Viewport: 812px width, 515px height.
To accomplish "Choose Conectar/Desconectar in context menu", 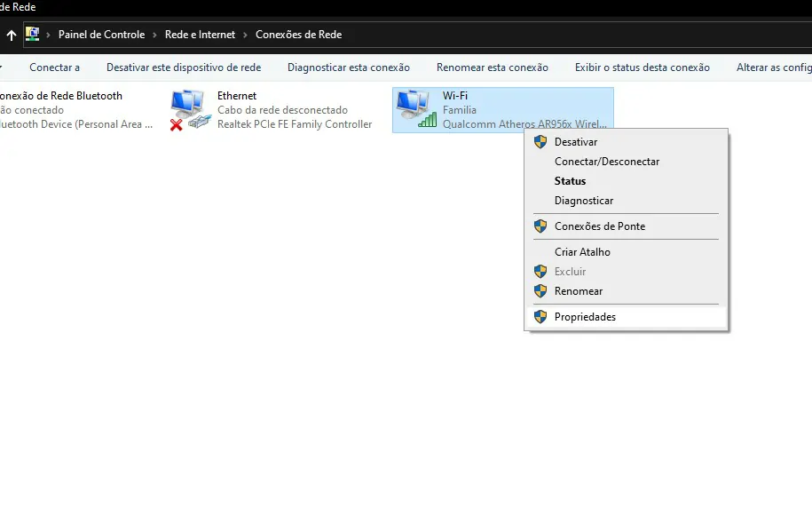I will [x=627, y=162].
